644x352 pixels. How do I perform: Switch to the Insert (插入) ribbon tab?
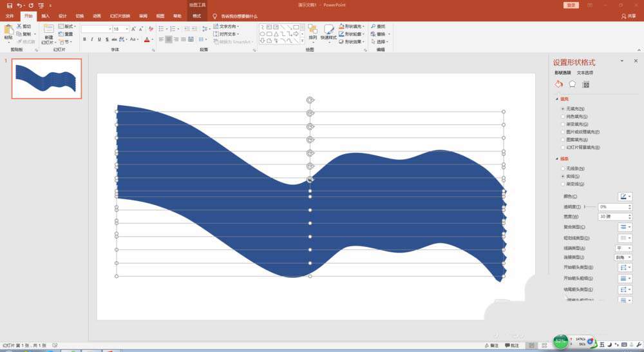point(45,16)
